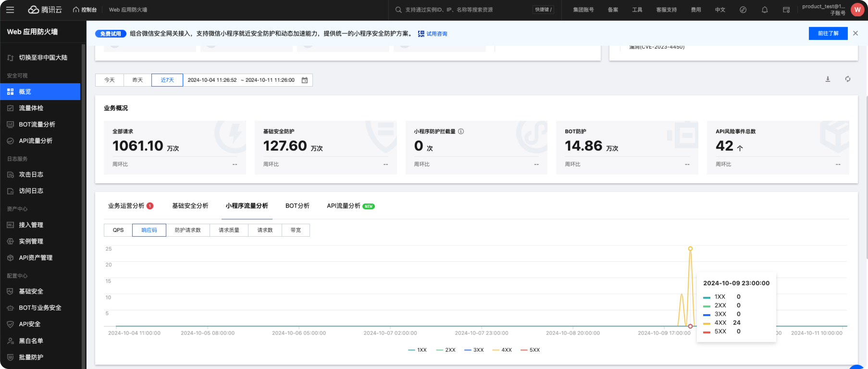Toggle the 2XX series in chart legend
The height and width of the screenshot is (369, 868).
pos(446,350)
